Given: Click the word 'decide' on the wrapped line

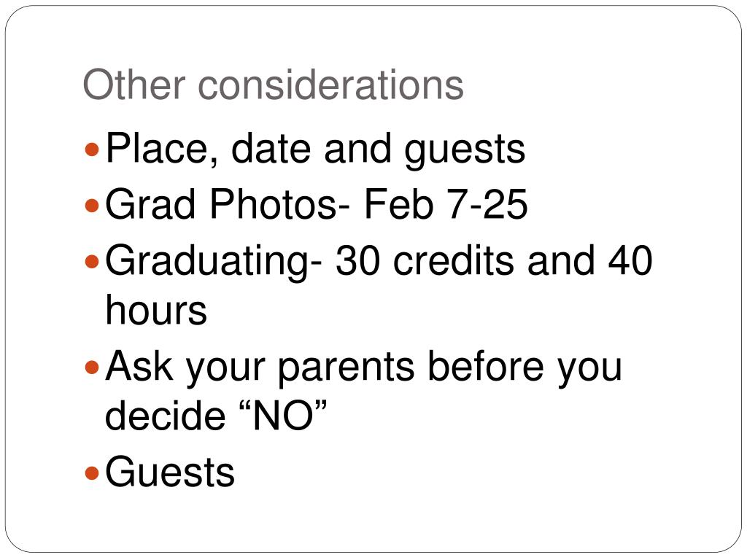Looking at the screenshot, I should (x=165, y=414).
